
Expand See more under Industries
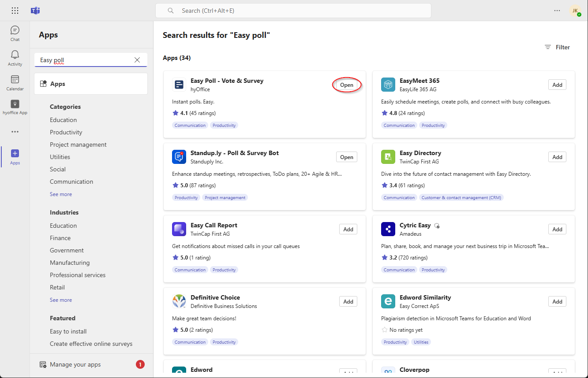click(61, 300)
